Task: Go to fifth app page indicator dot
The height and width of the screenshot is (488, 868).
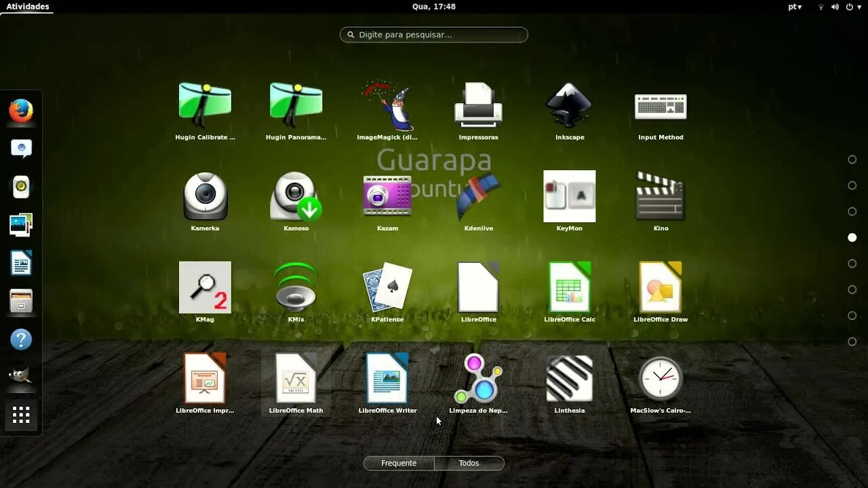Action: [852, 263]
